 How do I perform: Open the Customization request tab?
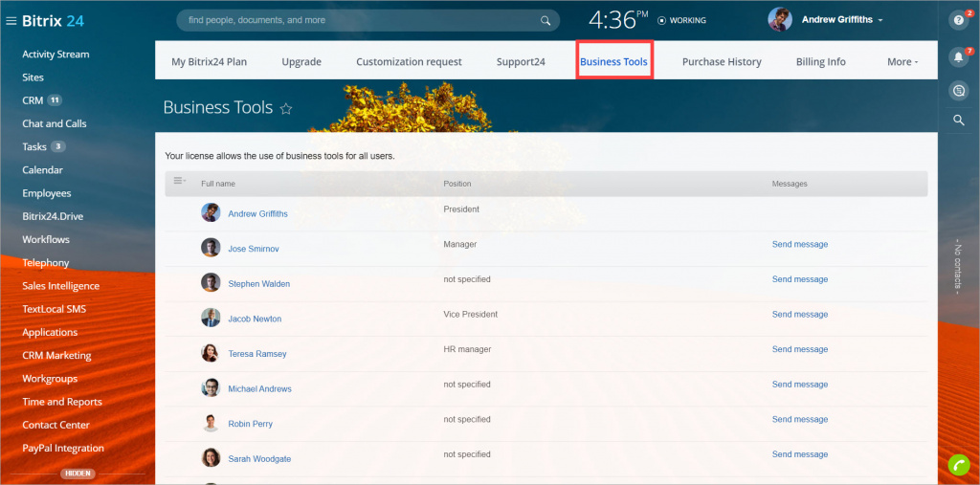point(409,62)
